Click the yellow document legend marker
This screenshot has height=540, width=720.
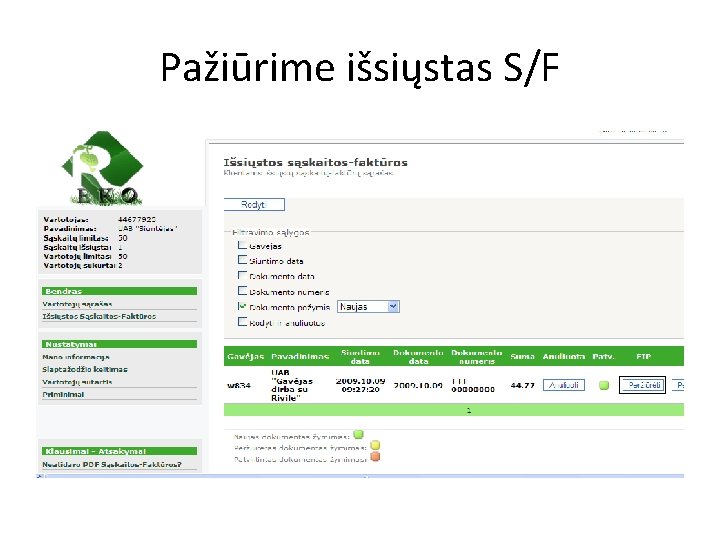click(x=375, y=445)
